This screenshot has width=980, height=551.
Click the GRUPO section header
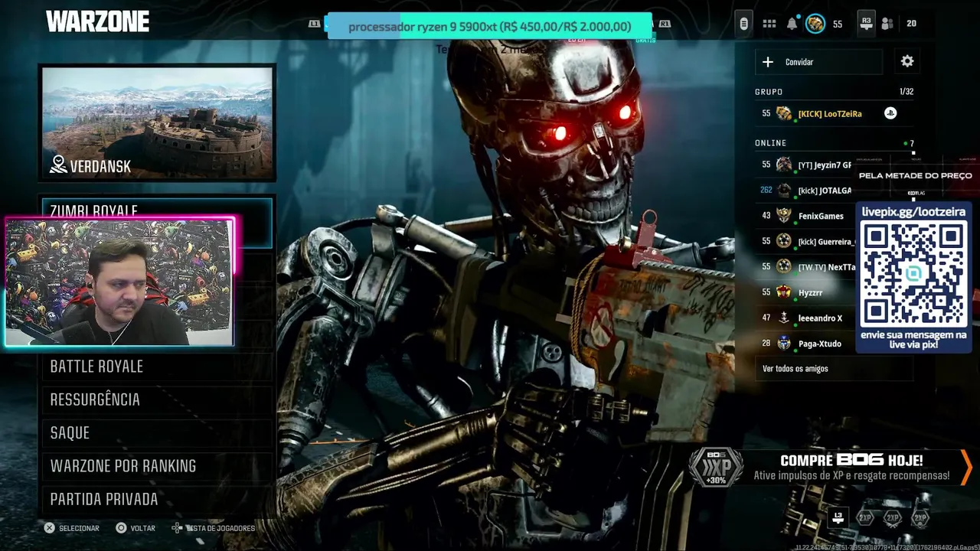[x=769, y=92]
